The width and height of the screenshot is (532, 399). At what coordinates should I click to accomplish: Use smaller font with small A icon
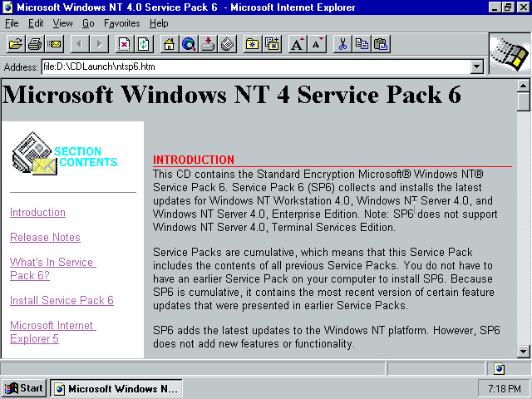tap(317, 44)
